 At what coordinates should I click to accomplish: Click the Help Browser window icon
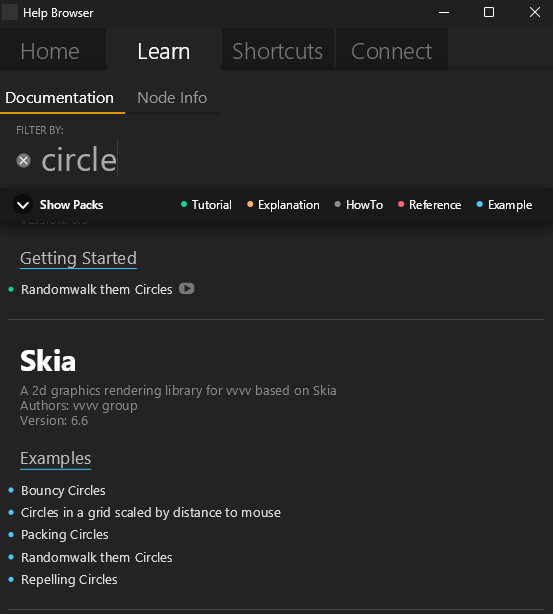pyautogui.click(x=10, y=12)
